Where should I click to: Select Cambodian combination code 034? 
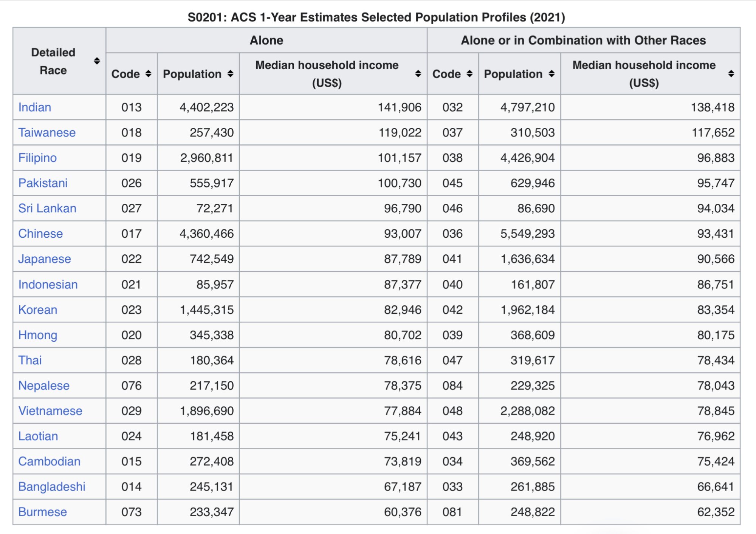pos(452,461)
